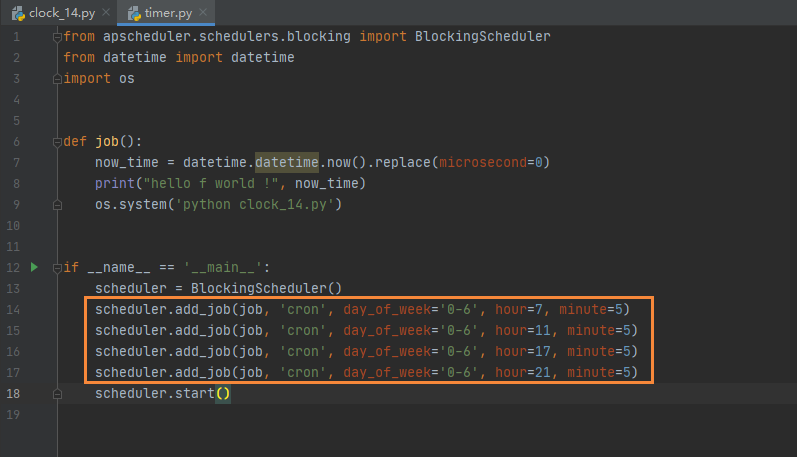Select the timer.py tab
This screenshot has width=797, height=457.
[168, 13]
